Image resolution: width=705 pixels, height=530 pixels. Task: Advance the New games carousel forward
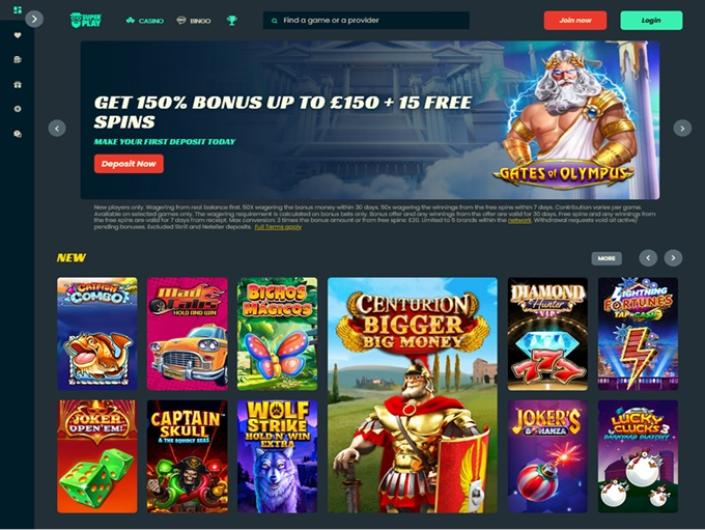pyautogui.click(x=673, y=258)
